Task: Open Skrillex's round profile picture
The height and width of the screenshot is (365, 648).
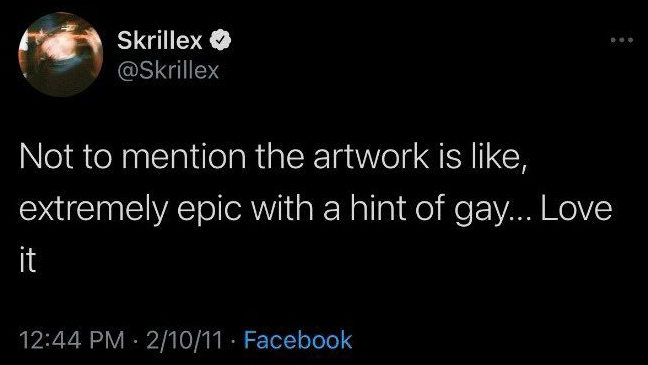Action: [61, 55]
